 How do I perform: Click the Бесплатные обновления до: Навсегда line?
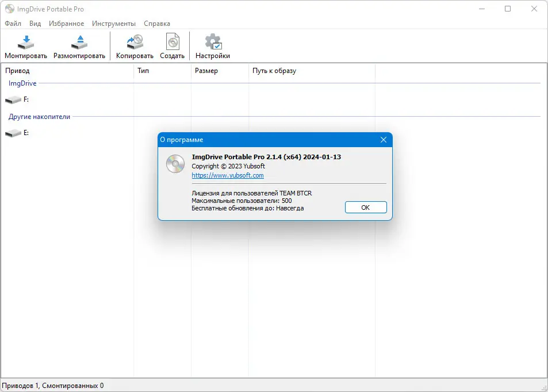[x=247, y=208]
